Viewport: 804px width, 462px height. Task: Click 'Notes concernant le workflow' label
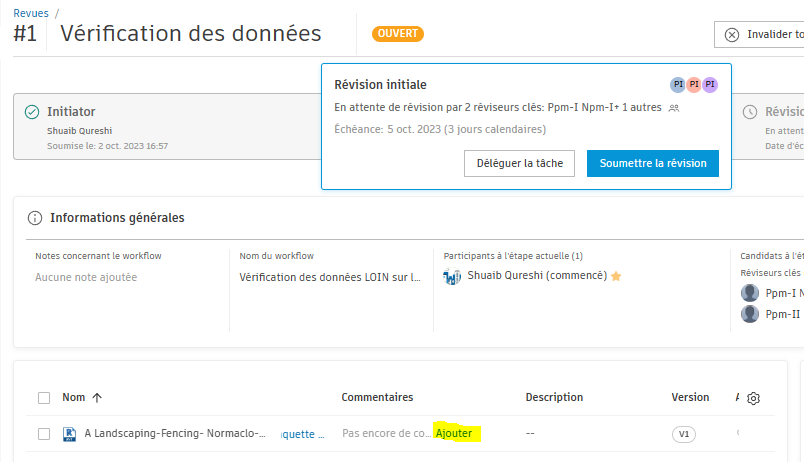pyautogui.click(x=98, y=256)
